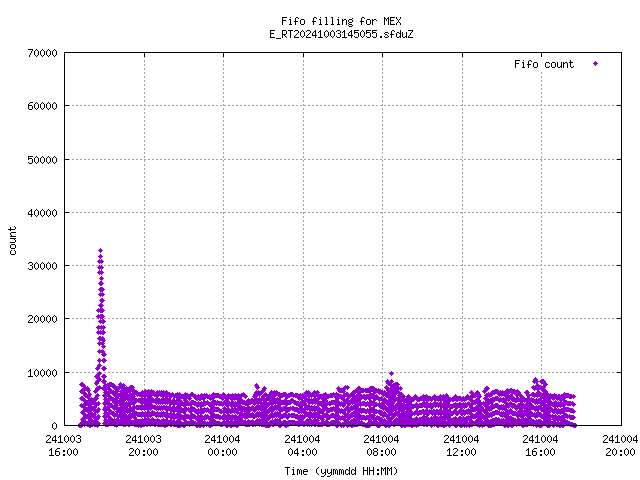Select the filename E_RT20241003145055.sfduZ subtitle
The width and height of the screenshot is (640, 480).
[341, 34]
